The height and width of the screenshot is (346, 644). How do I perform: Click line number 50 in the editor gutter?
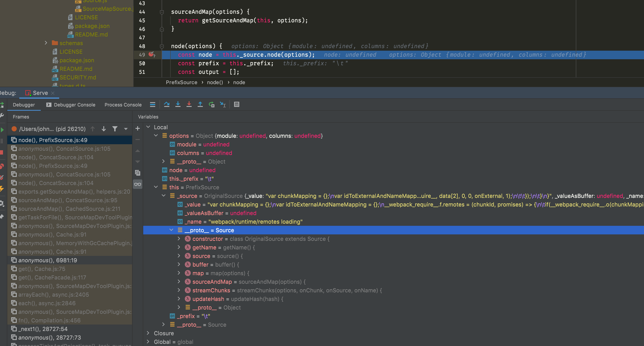point(142,63)
